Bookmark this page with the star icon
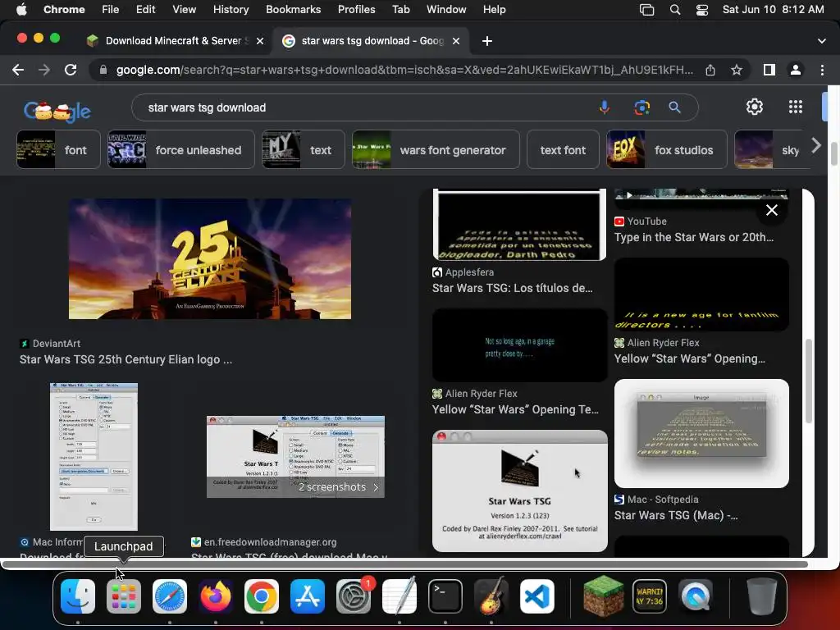This screenshot has width=840, height=630. (737, 70)
